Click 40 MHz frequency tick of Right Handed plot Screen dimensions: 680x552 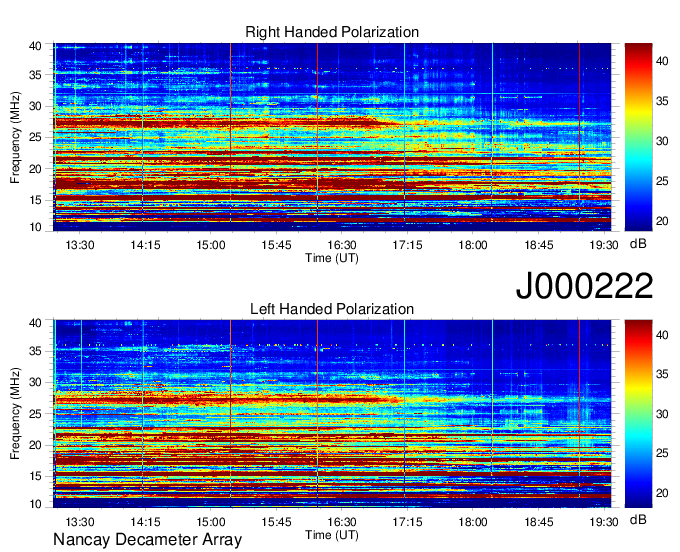(x=35, y=46)
